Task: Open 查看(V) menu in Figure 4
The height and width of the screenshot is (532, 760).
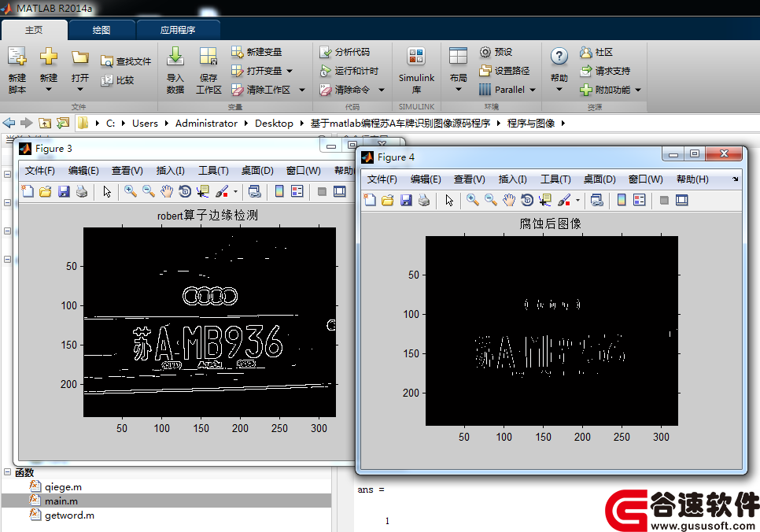Action: [x=469, y=179]
